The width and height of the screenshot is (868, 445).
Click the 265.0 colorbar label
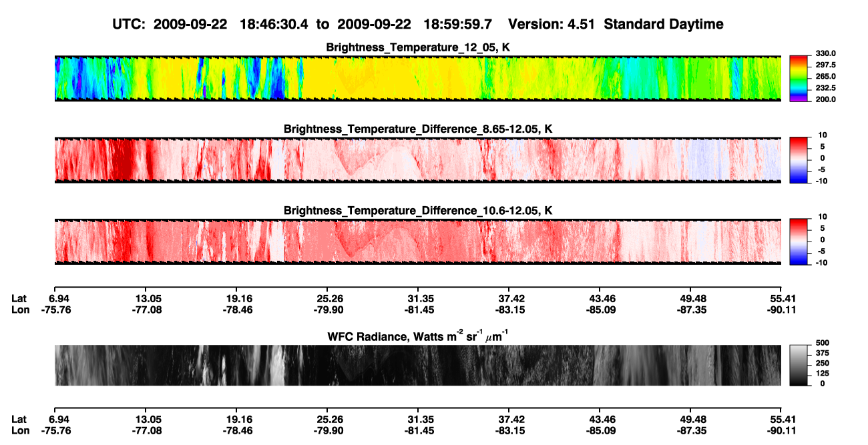point(825,77)
